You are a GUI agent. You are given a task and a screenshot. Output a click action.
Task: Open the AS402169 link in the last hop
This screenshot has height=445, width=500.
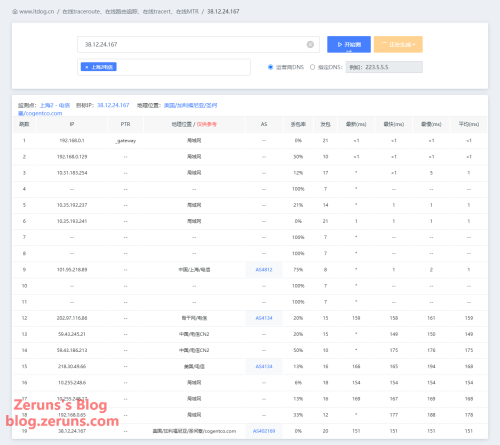(264, 431)
